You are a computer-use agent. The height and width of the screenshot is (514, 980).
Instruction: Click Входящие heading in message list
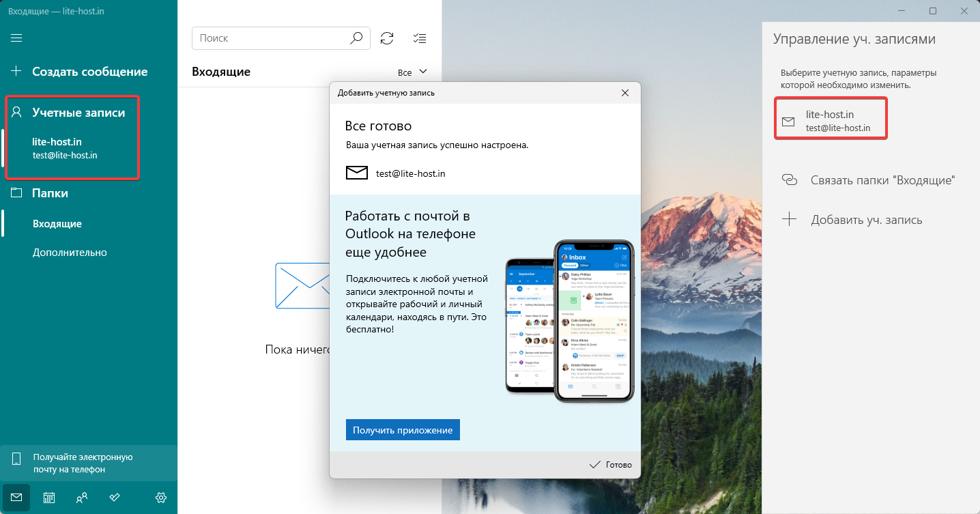221,72
